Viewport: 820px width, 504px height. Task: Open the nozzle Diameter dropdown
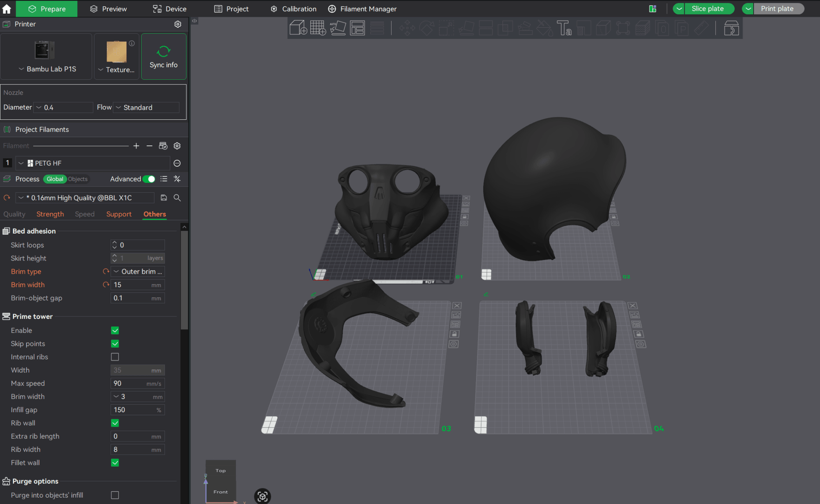(x=63, y=107)
